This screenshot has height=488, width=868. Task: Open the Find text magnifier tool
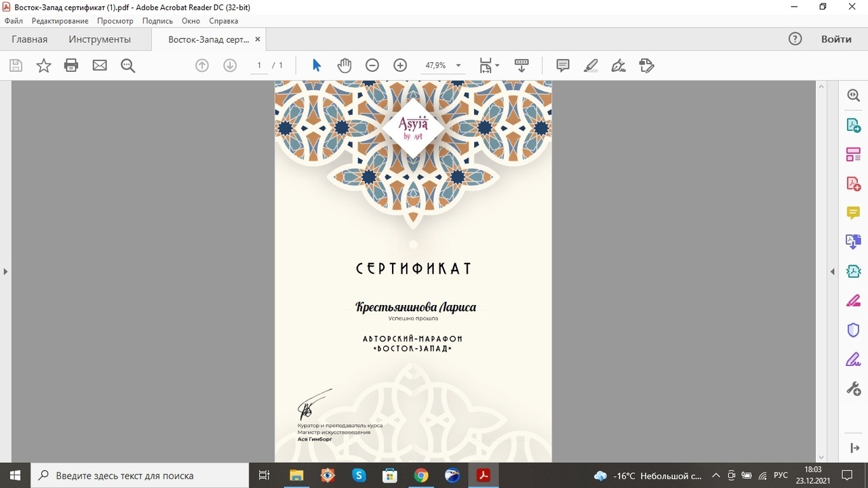pos(127,66)
